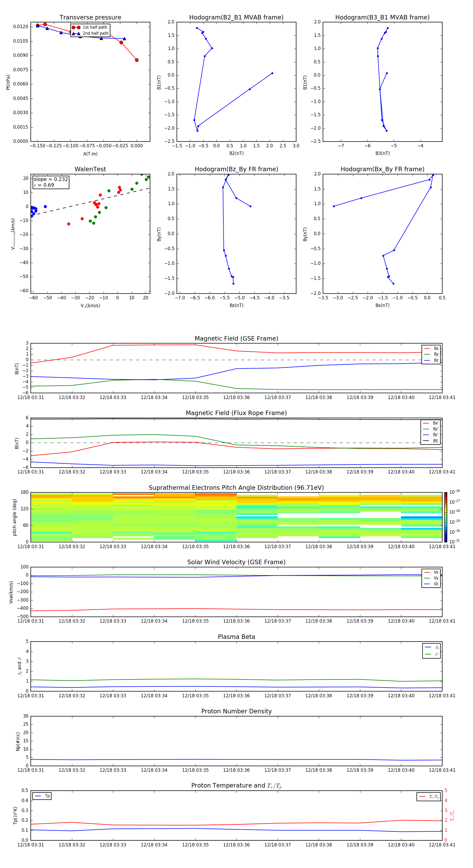Click the '12/18 03:36' tick under GSE magnetic plot
The width and height of the screenshot is (473, 868).
236,398
